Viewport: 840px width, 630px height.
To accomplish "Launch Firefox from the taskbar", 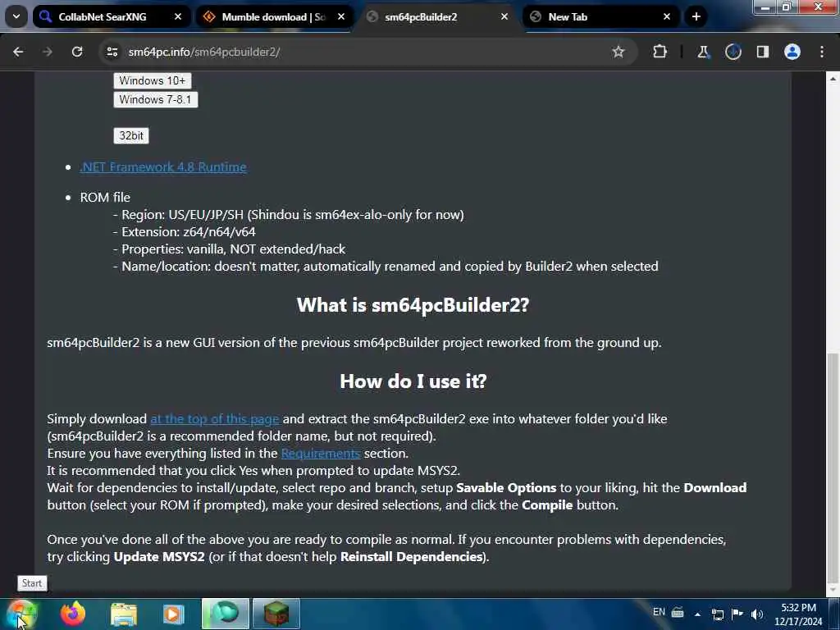I will (73, 614).
